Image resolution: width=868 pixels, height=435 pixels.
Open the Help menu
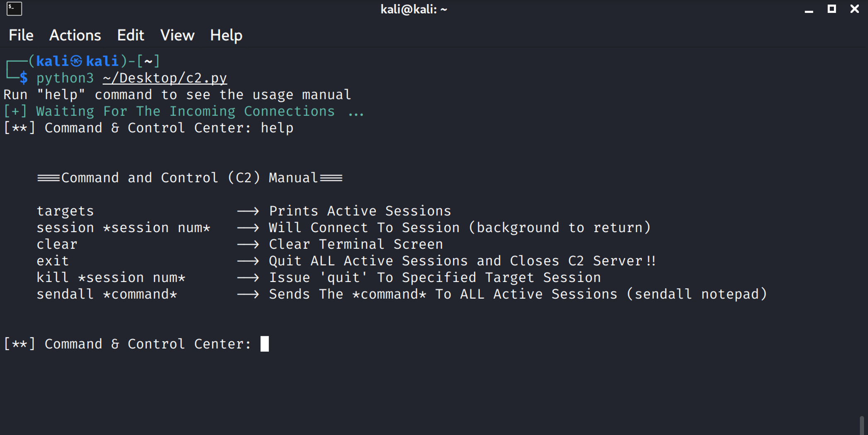pos(226,35)
